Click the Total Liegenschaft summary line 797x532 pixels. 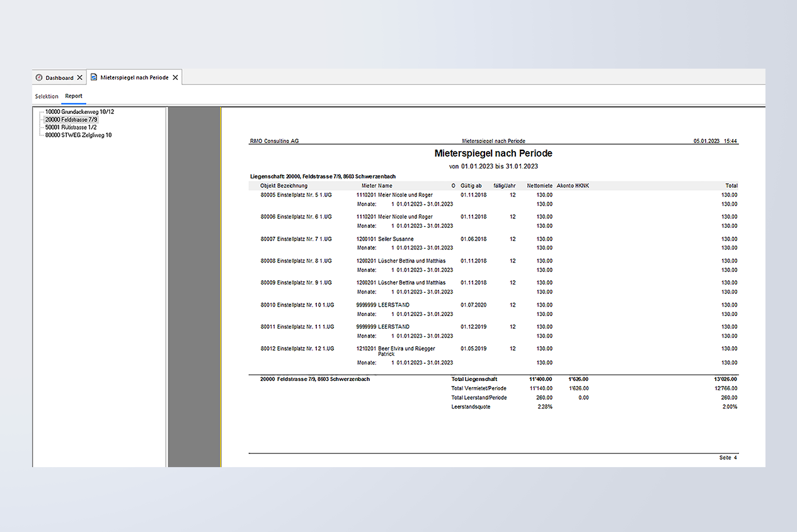[474, 379]
